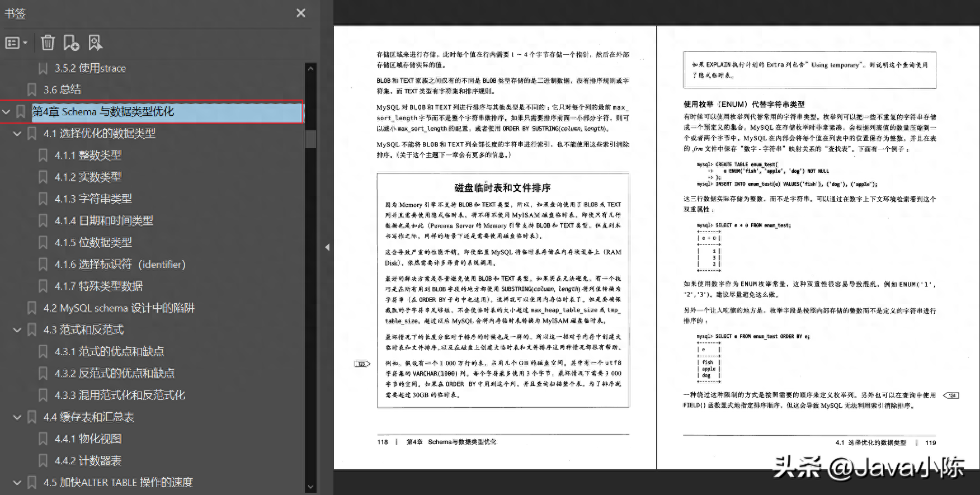Click bookmark icon beside 4.4.2 计数器表
Image resolution: width=980 pixels, height=495 pixels.
[x=43, y=461]
